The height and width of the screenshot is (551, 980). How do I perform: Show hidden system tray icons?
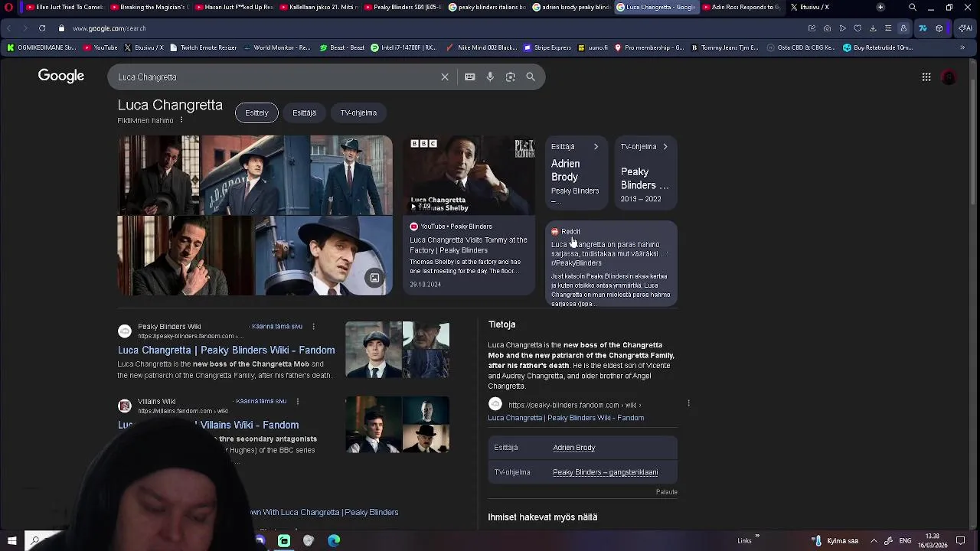874,540
